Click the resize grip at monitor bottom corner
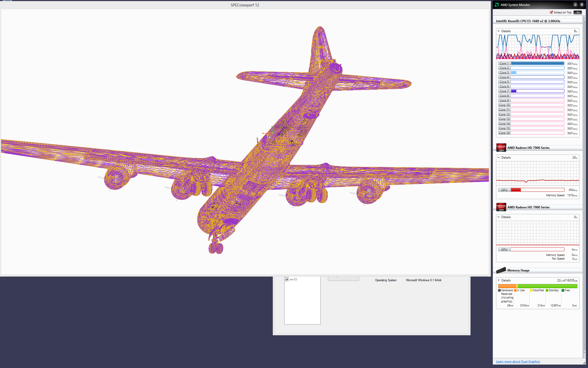This screenshot has height=368, width=588. point(584,363)
